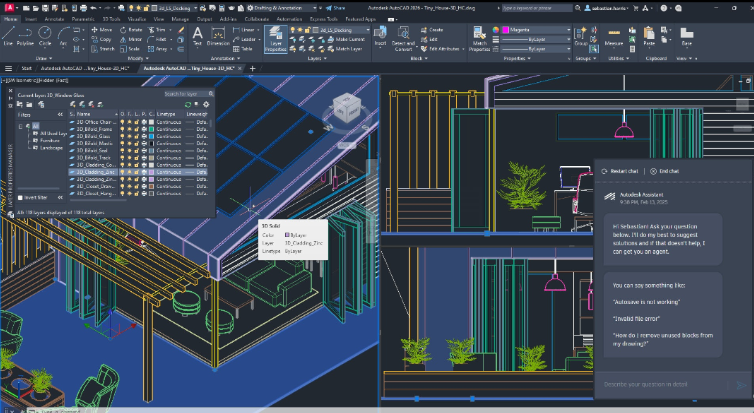Add a new drawing tab with plus

[x=252, y=68]
